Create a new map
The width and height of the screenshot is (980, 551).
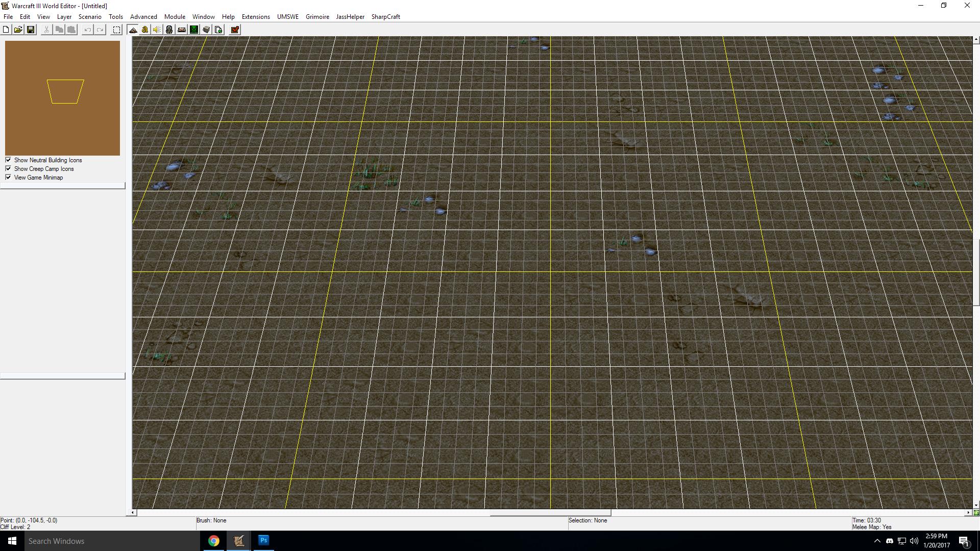point(6,30)
